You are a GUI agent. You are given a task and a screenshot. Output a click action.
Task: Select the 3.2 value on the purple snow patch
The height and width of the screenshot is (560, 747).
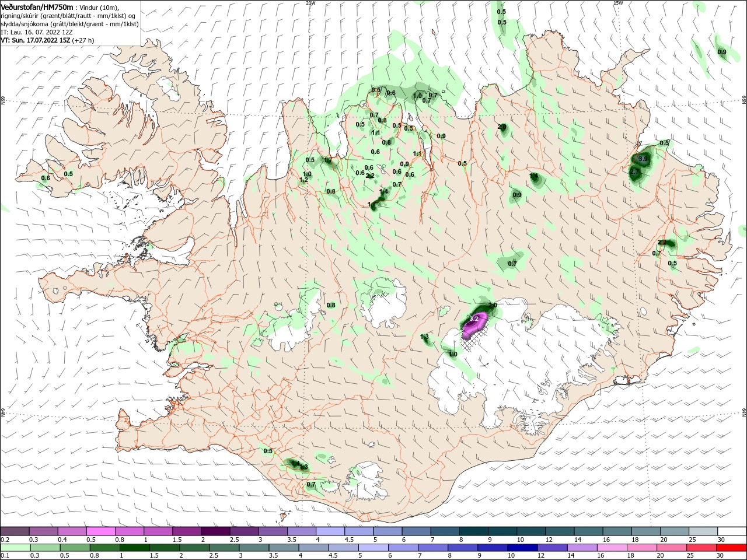[474, 318]
